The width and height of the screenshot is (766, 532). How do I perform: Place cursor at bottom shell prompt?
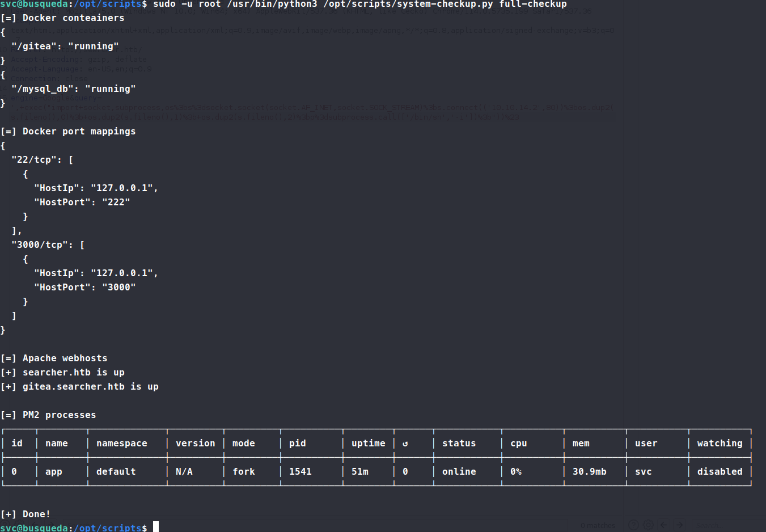click(156, 527)
